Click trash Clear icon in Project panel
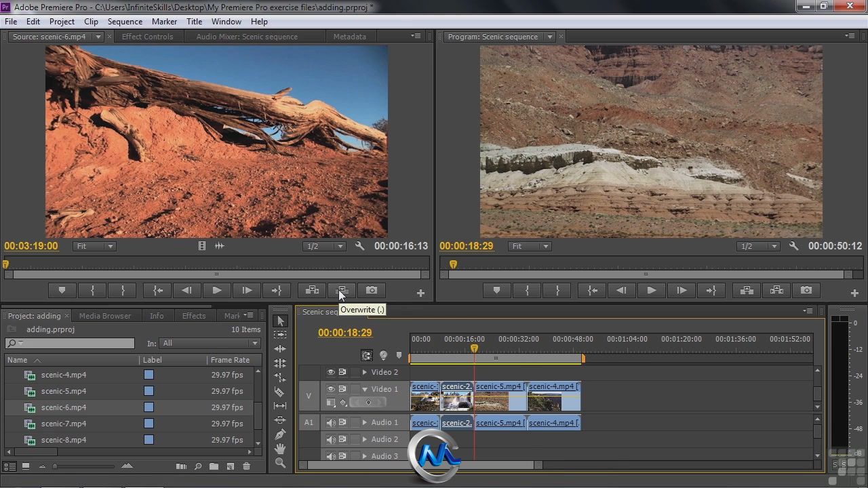The width and height of the screenshot is (868, 488). (x=246, y=466)
